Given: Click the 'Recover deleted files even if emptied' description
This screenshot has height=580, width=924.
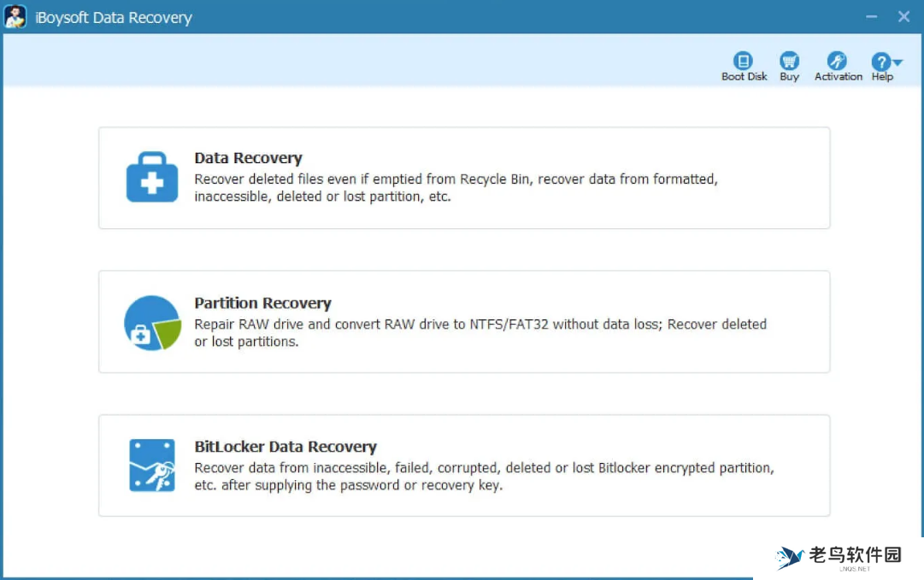Looking at the screenshot, I should point(456,187).
